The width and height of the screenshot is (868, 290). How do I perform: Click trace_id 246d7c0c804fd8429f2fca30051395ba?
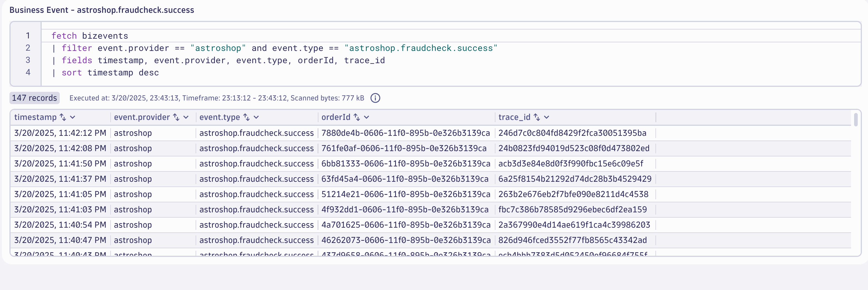point(572,133)
